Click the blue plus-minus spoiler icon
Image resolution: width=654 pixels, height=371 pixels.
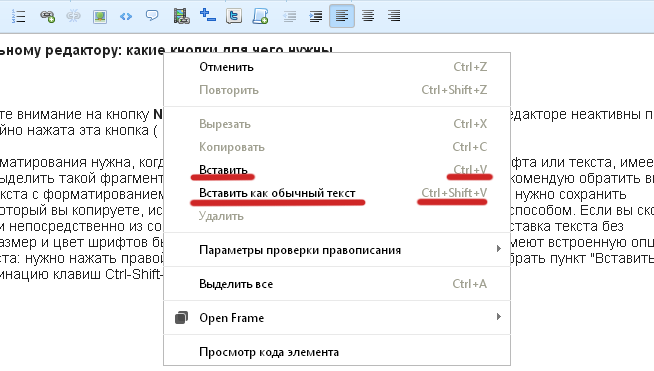207,15
